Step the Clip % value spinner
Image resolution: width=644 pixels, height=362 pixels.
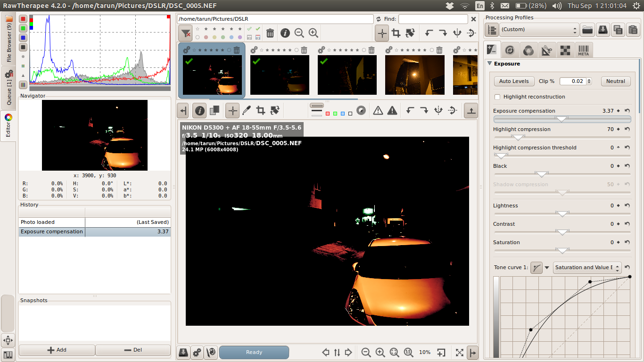(x=589, y=81)
